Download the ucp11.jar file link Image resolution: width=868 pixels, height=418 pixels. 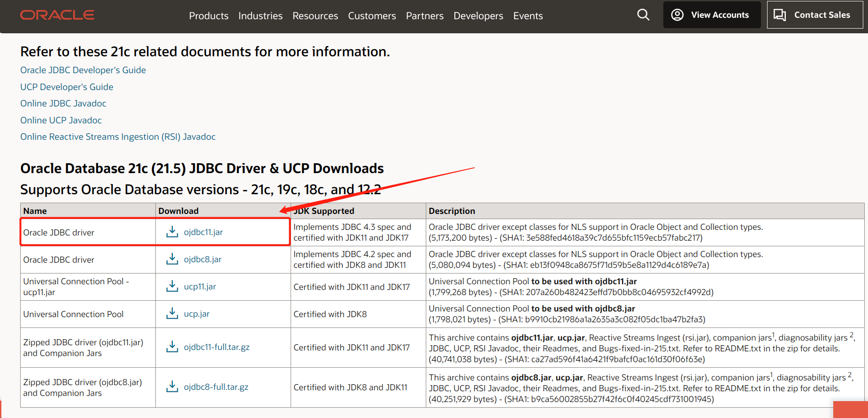tap(200, 287)
